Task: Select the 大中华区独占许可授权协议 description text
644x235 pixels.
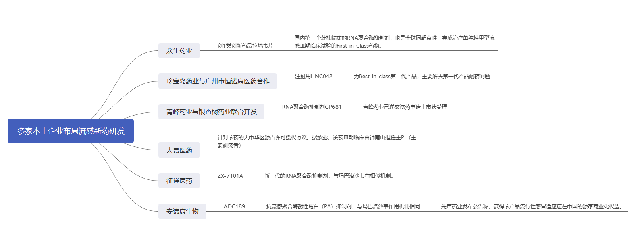Action: coord(317,141)
